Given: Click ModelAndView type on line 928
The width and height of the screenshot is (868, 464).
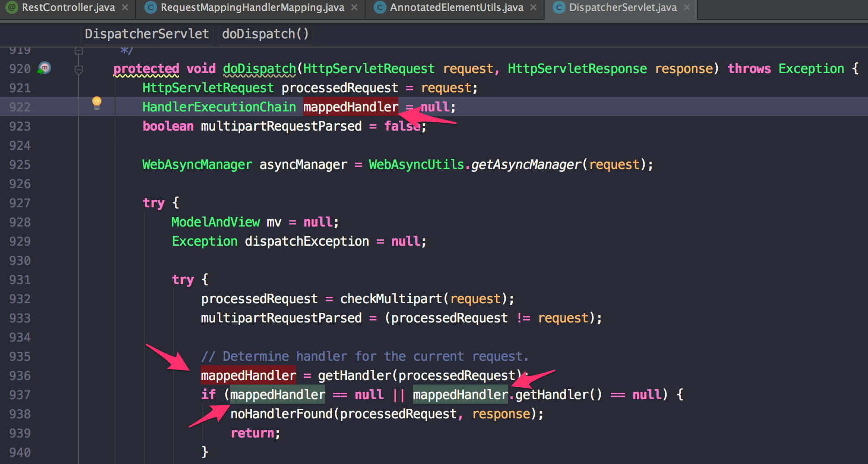Looking at the screenshot, I should (216, 222).
